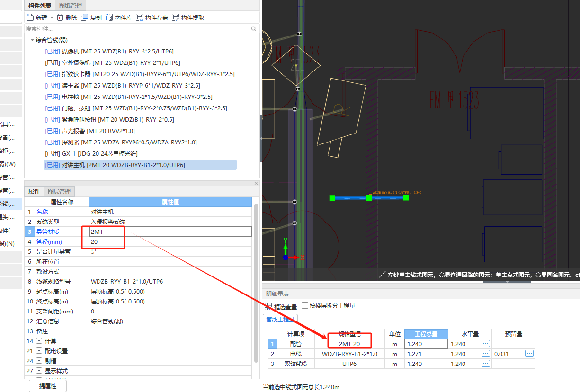Select the 对讲主机 component row
Viewport: 580px width, 392px height.
tap(140, 165)
